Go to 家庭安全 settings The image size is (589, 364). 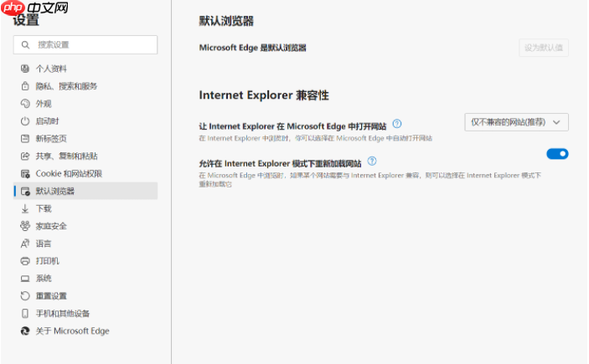(x=85, y=226)
